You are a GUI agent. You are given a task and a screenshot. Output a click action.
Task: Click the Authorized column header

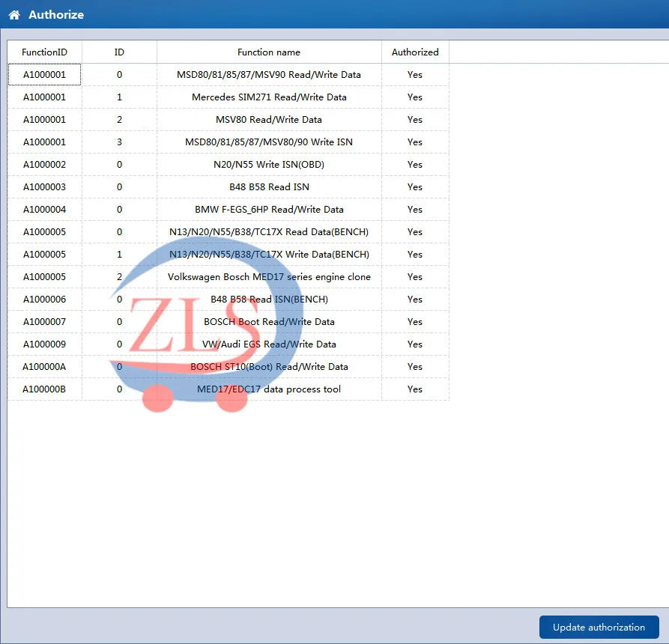[x=415, y=52]
